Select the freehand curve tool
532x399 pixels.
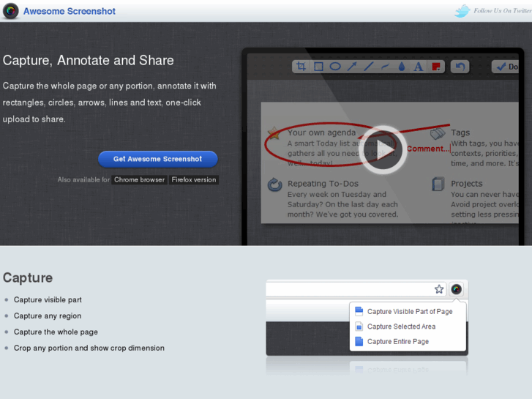pos(385,67)
